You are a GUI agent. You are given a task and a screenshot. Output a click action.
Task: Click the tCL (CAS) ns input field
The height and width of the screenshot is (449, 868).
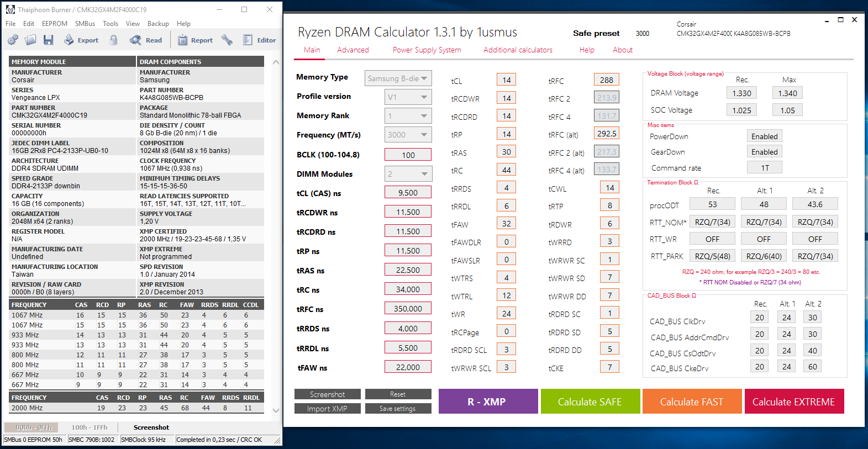pos(408,193)
